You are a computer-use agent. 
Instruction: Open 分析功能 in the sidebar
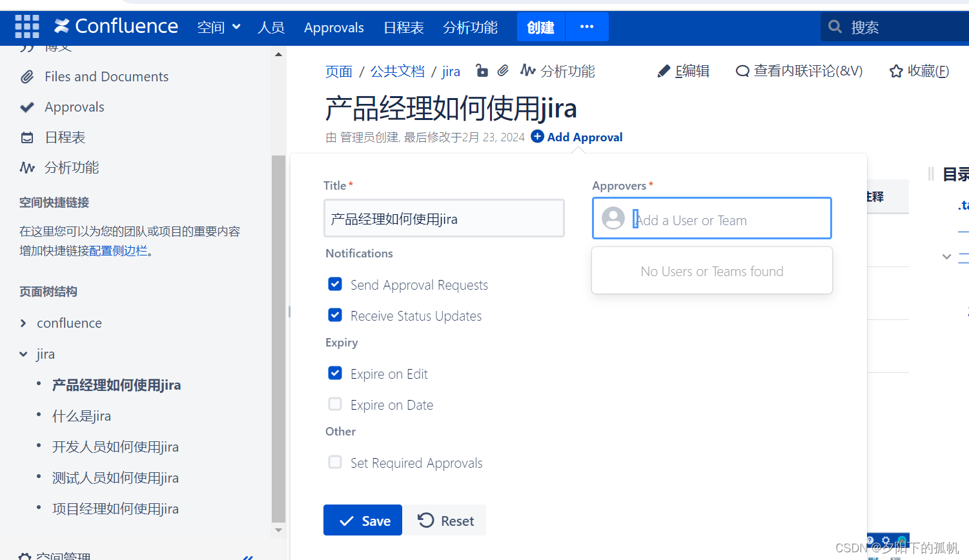tap(72, 168)
